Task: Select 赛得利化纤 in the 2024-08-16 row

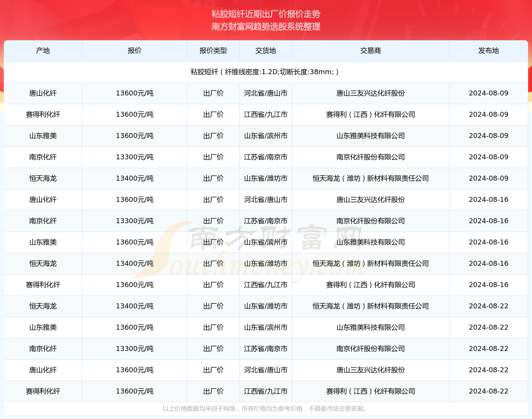Action: (x=43, y=285)
